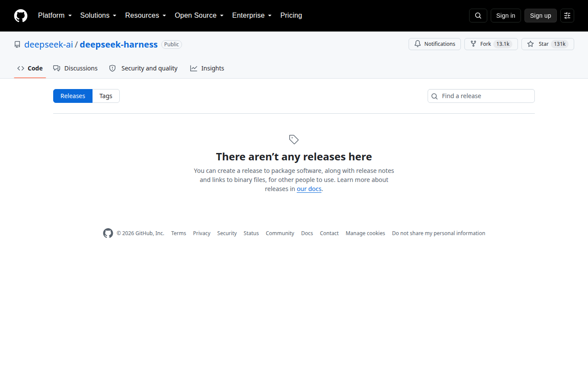Open the footer Security link
This screenshot has width=588, height=389.
click(x=227, y=233)
